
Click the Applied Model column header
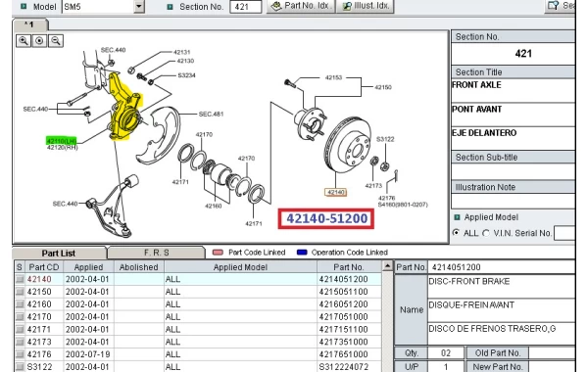click(x=240, y=267)
